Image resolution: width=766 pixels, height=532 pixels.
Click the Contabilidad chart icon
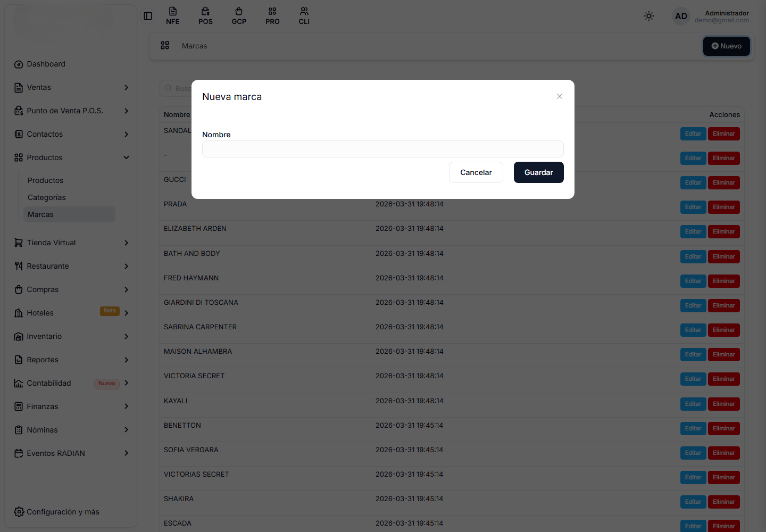pos(19,383)
